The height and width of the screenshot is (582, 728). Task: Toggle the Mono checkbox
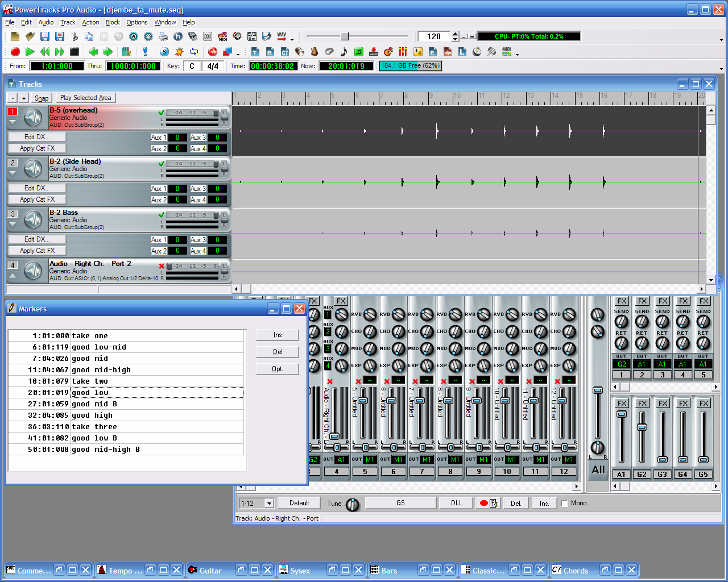pyautogui.click(x=565, y=503)
